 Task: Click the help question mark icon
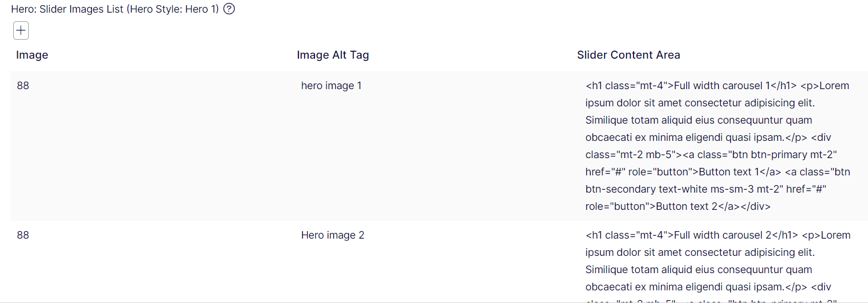229,9
